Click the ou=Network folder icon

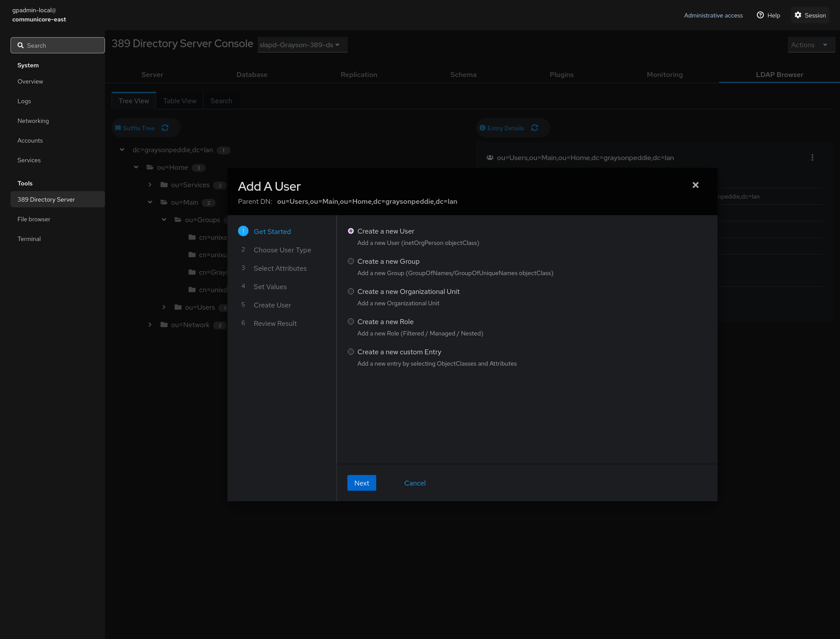(164, 325)
